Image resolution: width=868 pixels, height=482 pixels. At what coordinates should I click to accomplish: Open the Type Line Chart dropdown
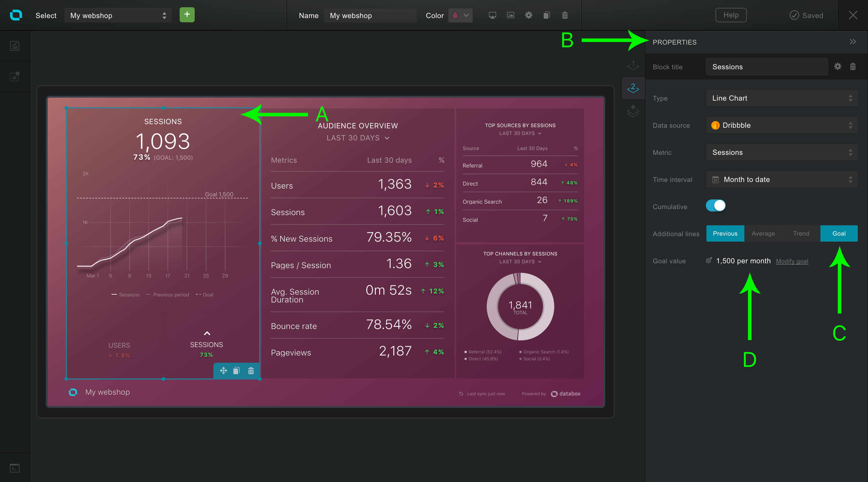pos(782,98)
